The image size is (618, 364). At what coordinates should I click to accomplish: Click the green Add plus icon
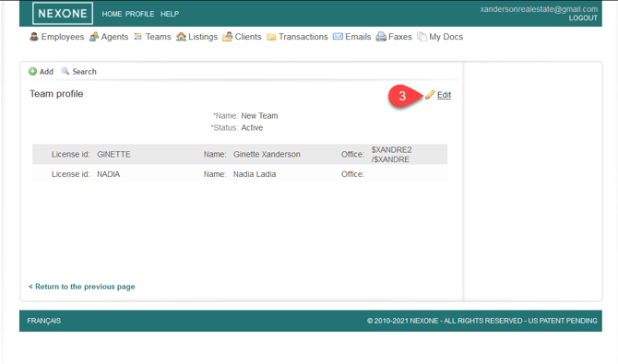(32, 71)
